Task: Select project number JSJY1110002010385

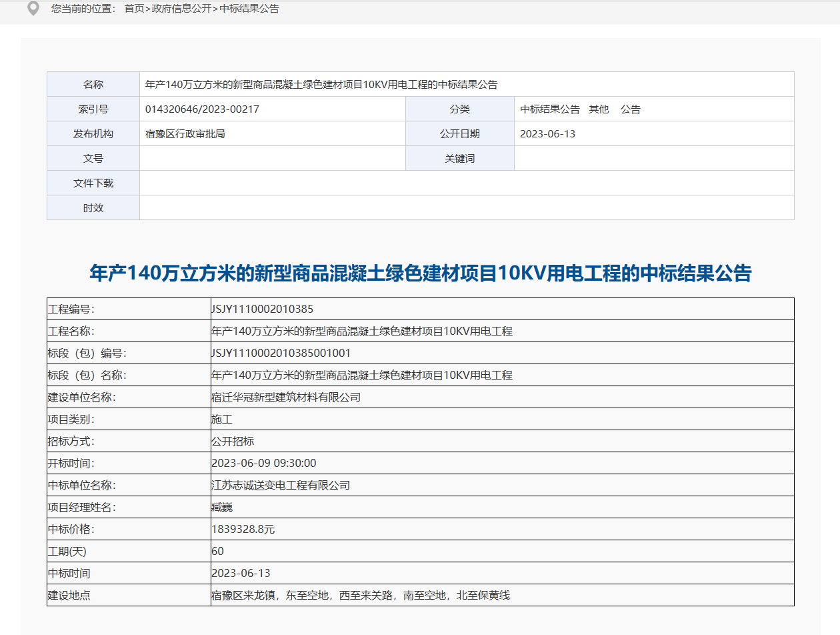Action: [x=262, y=309]
